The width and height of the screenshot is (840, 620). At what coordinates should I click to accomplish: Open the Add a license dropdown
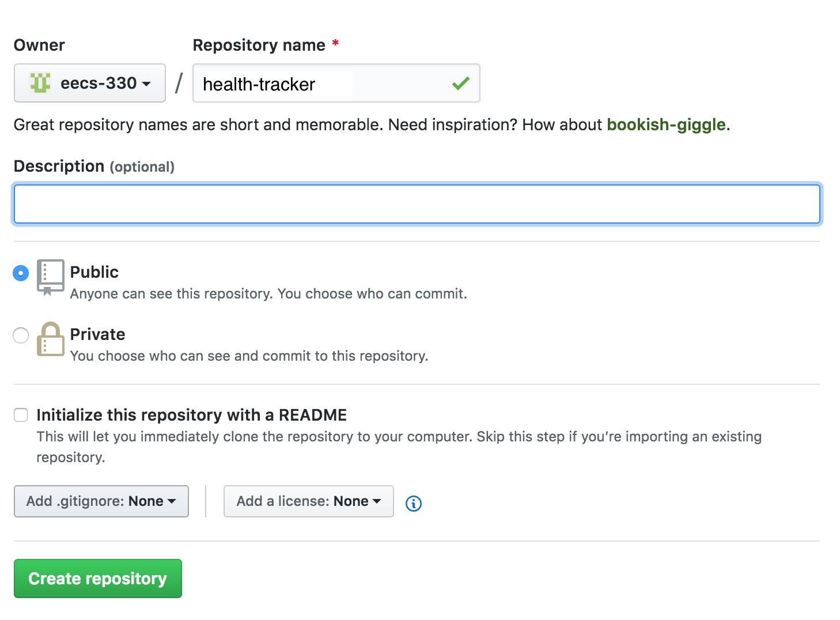[x=308, y=501]
